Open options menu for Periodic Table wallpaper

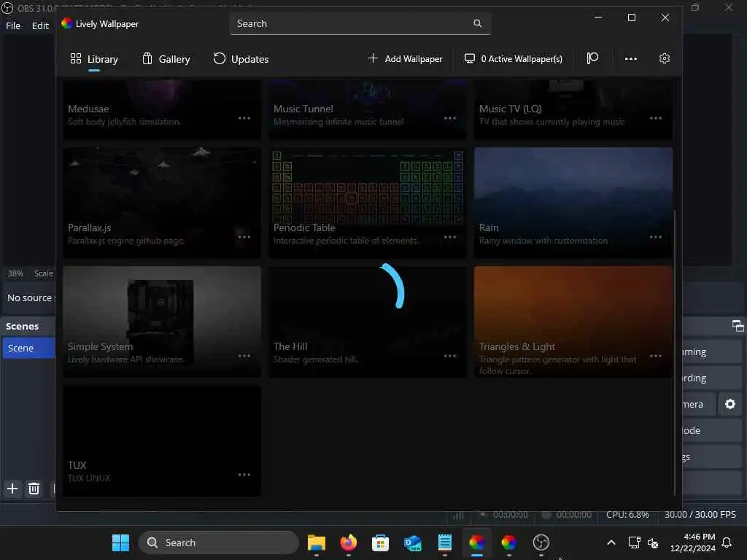pyautogui.click(x=450, y=237)
